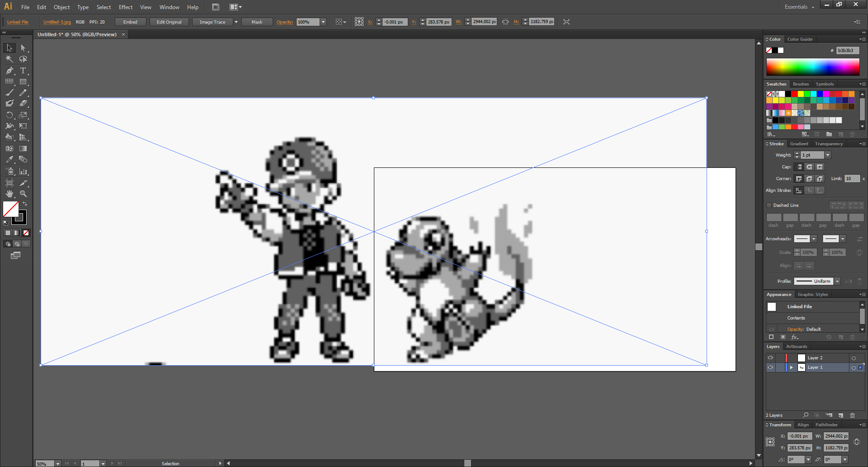Screen dimensions: 868x467
Task: Select the Direct Selection tool
Action: click(23, 48)
